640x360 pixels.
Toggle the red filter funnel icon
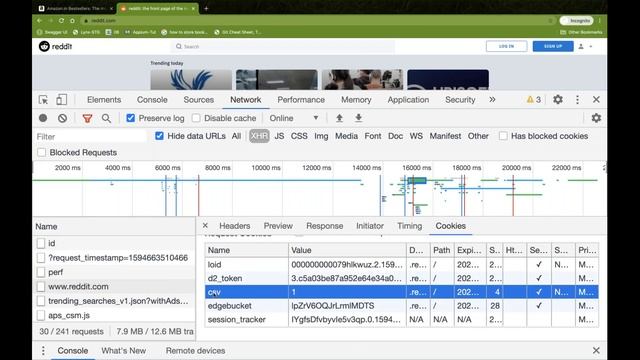pyautogui.click(x=87, y=118)
